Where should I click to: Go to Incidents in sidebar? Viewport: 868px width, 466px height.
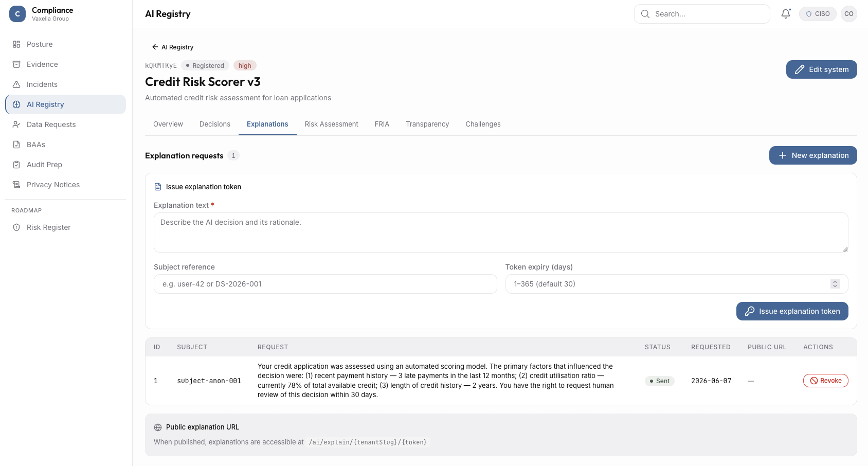click(x=65, y=84)
